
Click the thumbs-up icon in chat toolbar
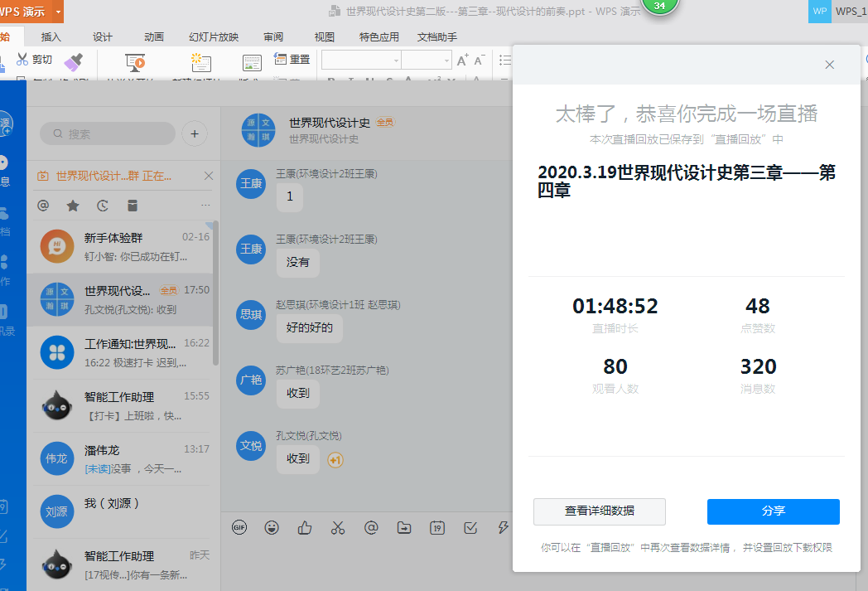[x=305, y=527]
